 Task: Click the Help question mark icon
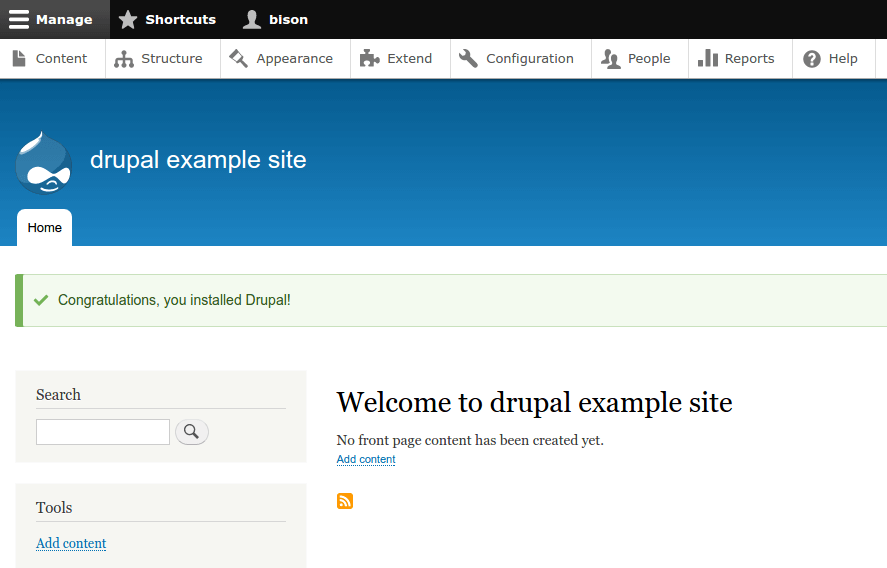812,59
